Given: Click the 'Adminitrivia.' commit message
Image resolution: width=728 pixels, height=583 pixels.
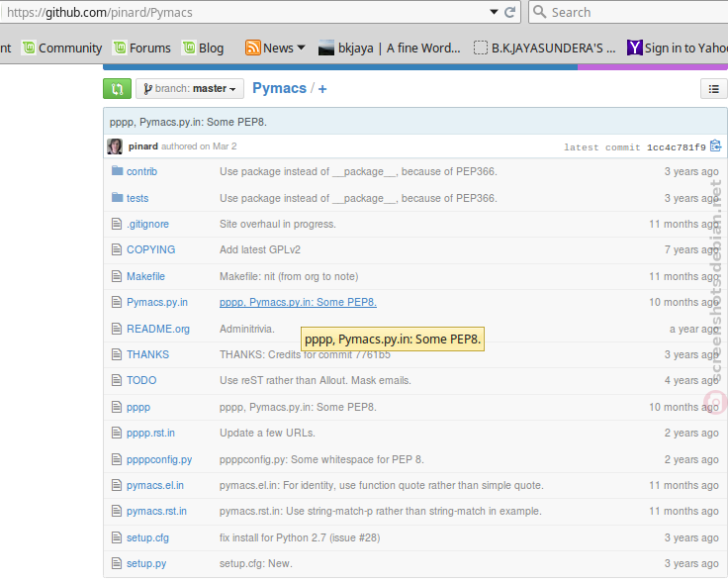Looking at the screenshot, I should point(247,329).
